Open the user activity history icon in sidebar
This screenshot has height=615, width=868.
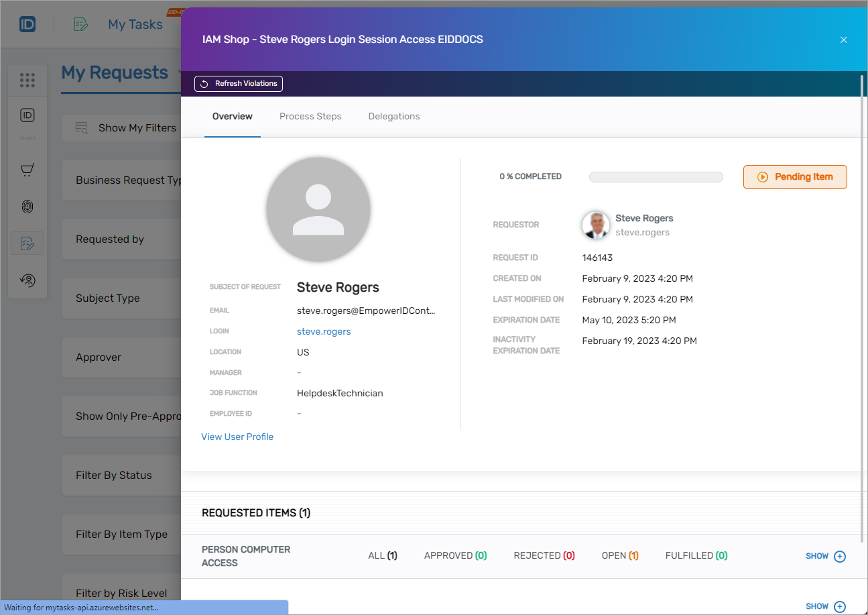click(x=27, y=280)
